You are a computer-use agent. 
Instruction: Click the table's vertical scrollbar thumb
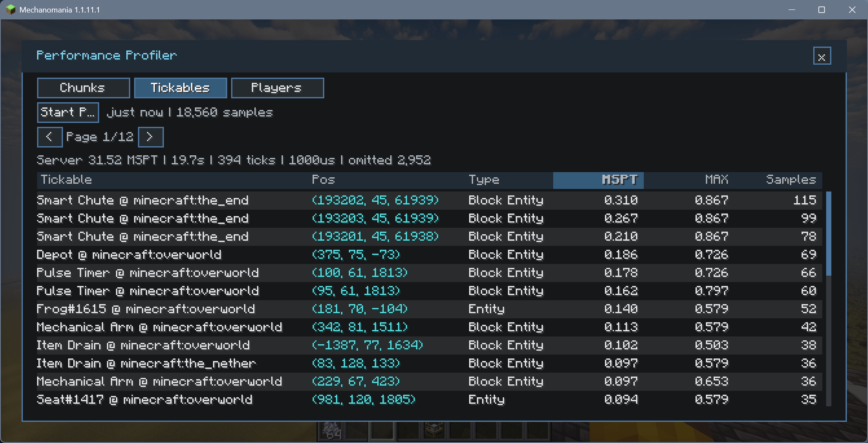[x=828, y=234]
